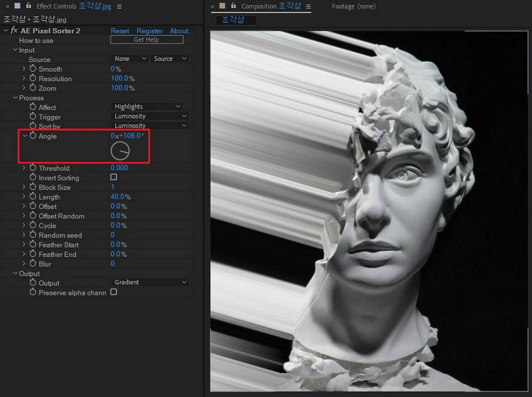Click the Resolution value 100.0%
Viewport: 532px width, 397px height.
pos(122,79)
